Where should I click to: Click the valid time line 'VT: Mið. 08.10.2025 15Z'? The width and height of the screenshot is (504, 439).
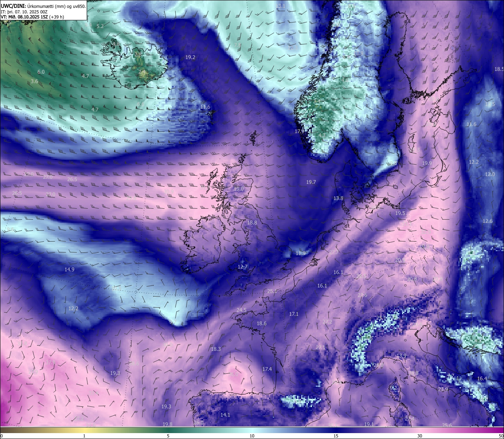click(x=24, y=17)
